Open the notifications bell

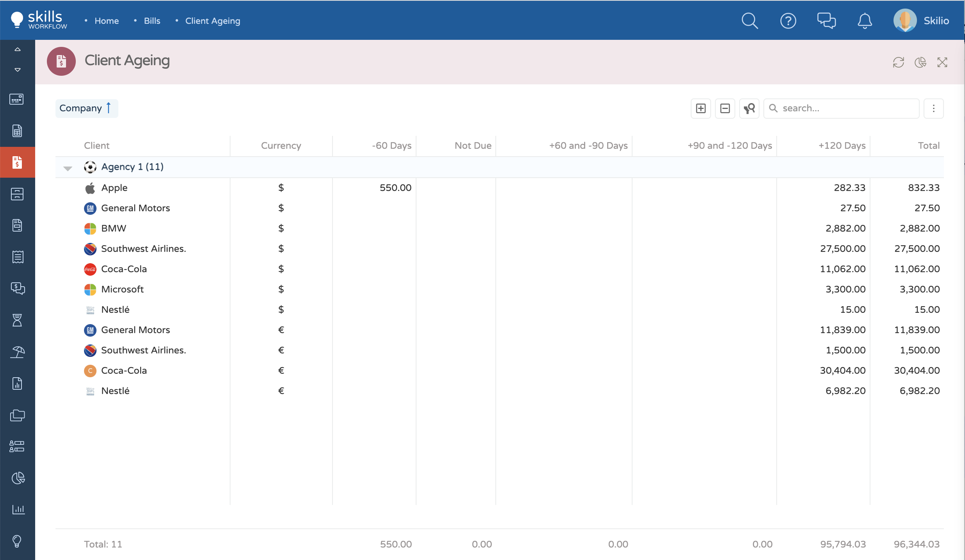point(865,21)
